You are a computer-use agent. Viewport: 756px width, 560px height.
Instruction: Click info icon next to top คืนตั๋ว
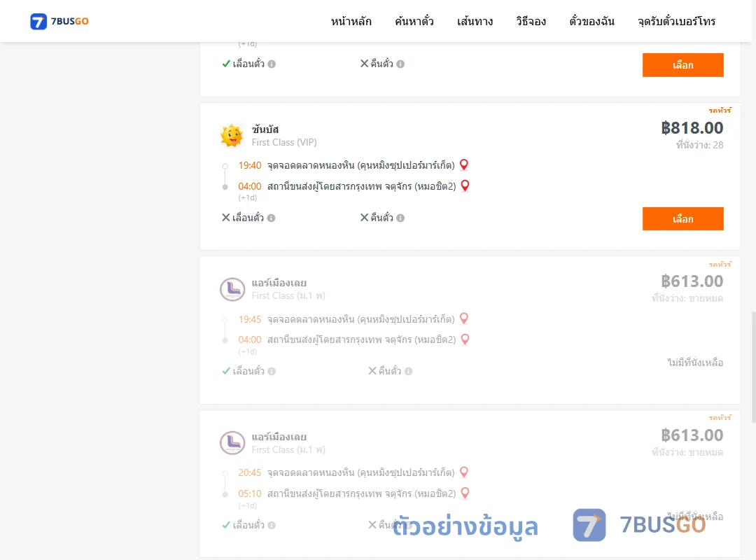(400, 64)
